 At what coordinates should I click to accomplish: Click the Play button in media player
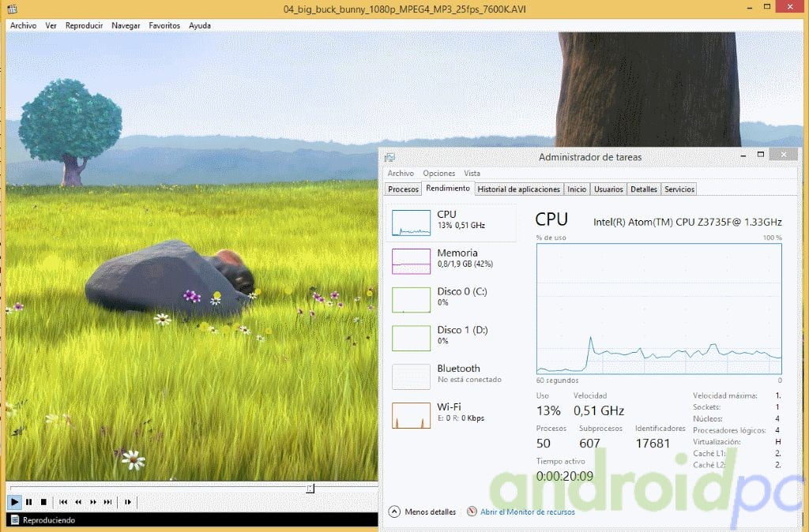(x=14, y=501)
